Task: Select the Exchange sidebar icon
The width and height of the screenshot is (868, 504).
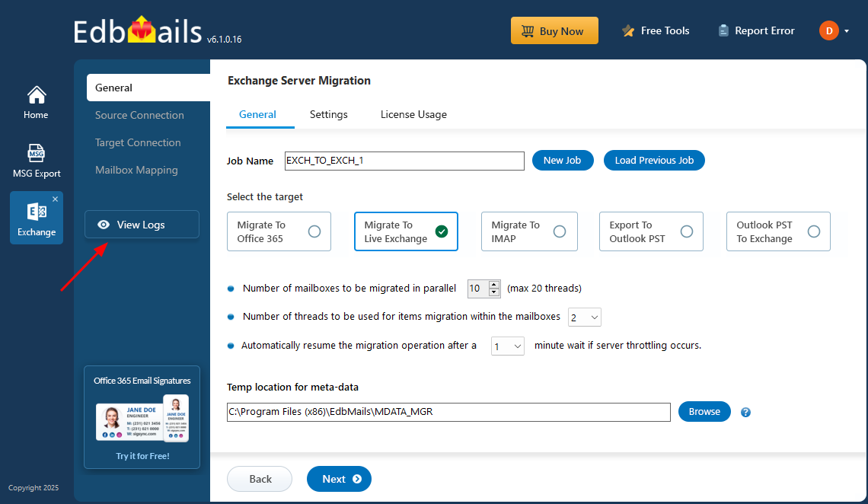Action: click(37, 218)
